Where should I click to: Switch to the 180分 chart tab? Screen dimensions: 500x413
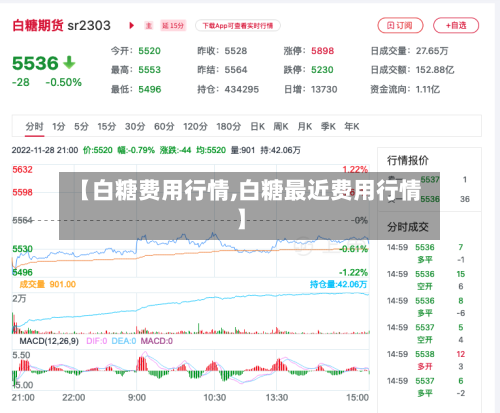click(x=228, y=127)
